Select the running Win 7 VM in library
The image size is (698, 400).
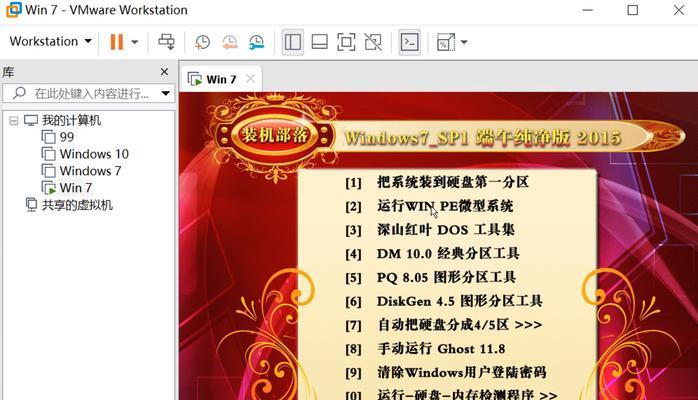coord(76,188)
